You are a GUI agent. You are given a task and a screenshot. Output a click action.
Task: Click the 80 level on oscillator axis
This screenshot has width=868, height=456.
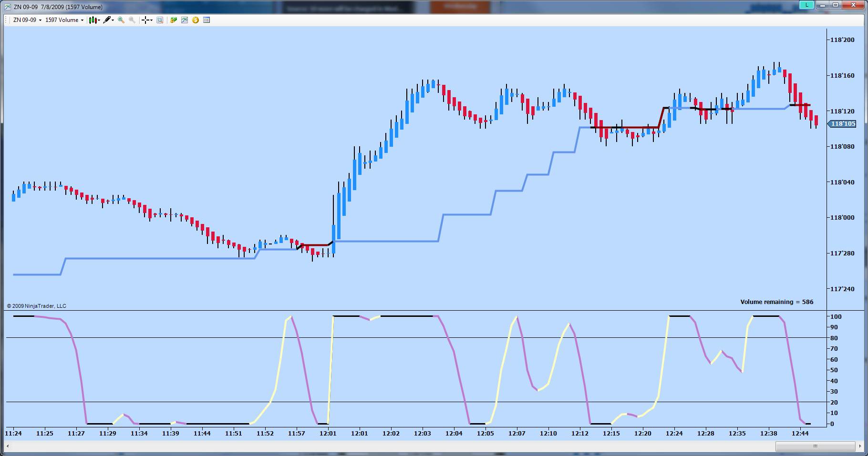pos(834,338)
